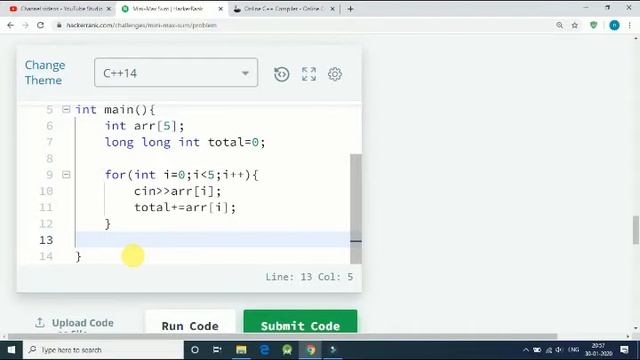Place cursor on empty line 13 in editor
The image size is (640, 360).
212,240
